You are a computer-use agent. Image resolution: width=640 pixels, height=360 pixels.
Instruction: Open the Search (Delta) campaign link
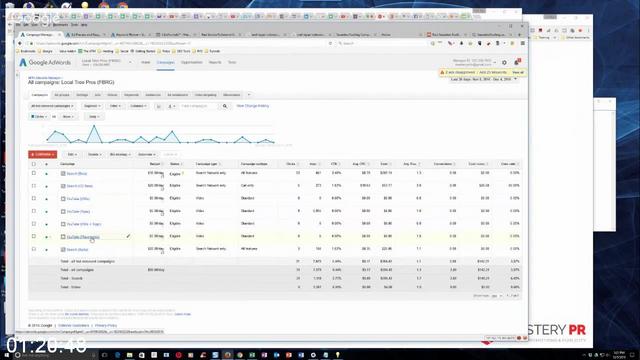(x=77, y=249)
